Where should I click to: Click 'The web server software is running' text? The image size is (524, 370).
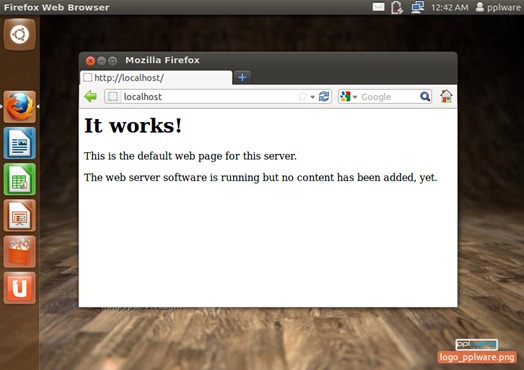click(260, 177)
